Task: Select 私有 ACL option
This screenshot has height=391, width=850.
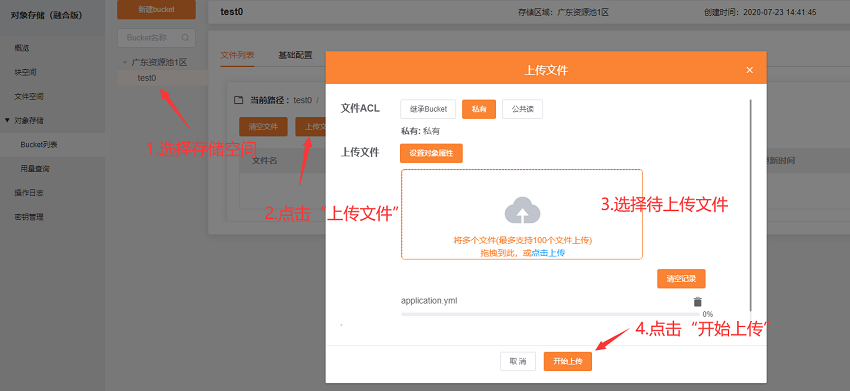Action: pyautogui.click(x=479, y=109)
